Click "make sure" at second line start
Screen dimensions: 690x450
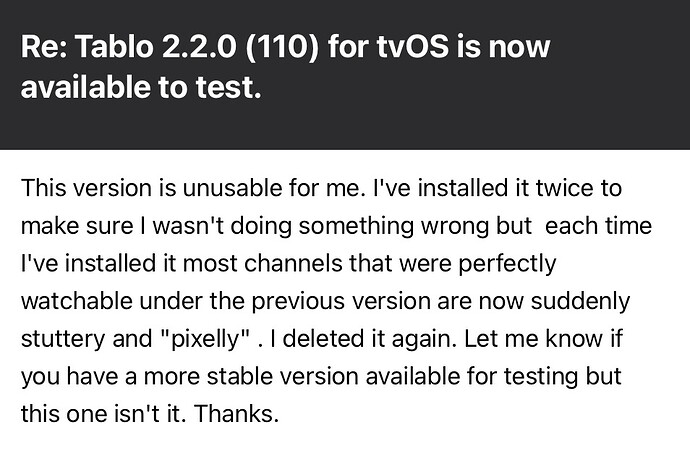pos(77,226)
